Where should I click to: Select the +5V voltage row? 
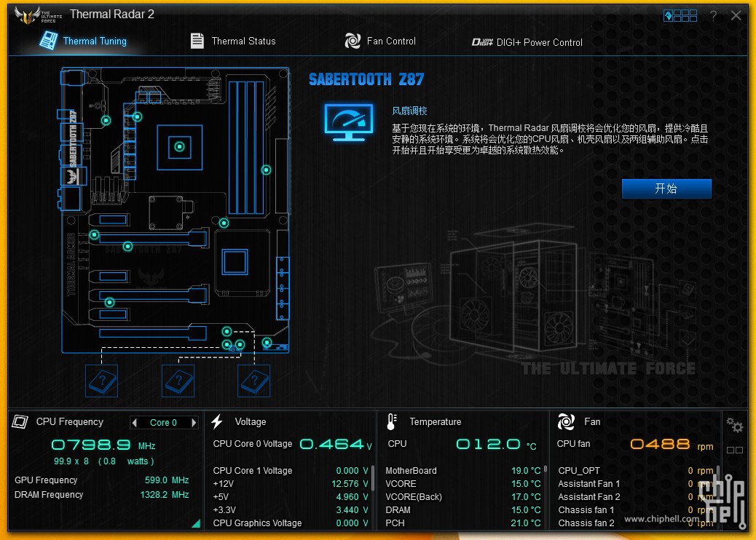[x=291, y=496]
